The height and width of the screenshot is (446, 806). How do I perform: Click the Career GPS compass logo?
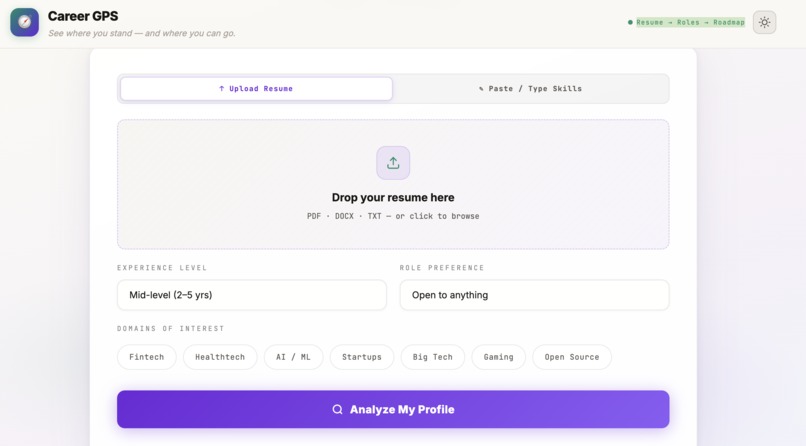24,22
